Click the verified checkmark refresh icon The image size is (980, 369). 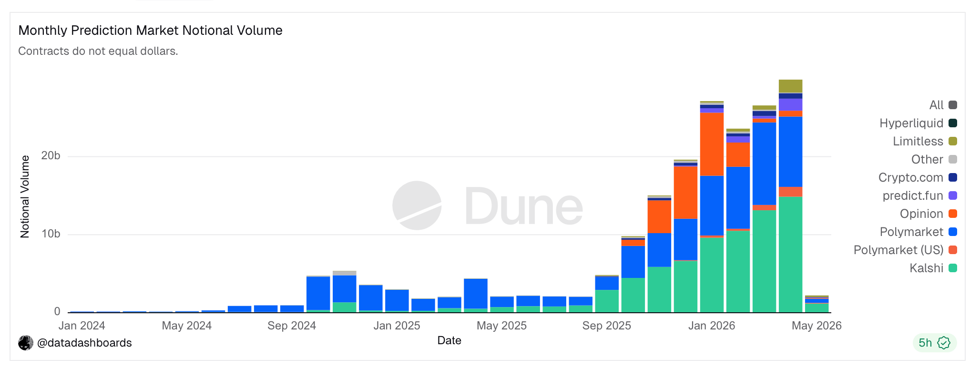(944, 343)
